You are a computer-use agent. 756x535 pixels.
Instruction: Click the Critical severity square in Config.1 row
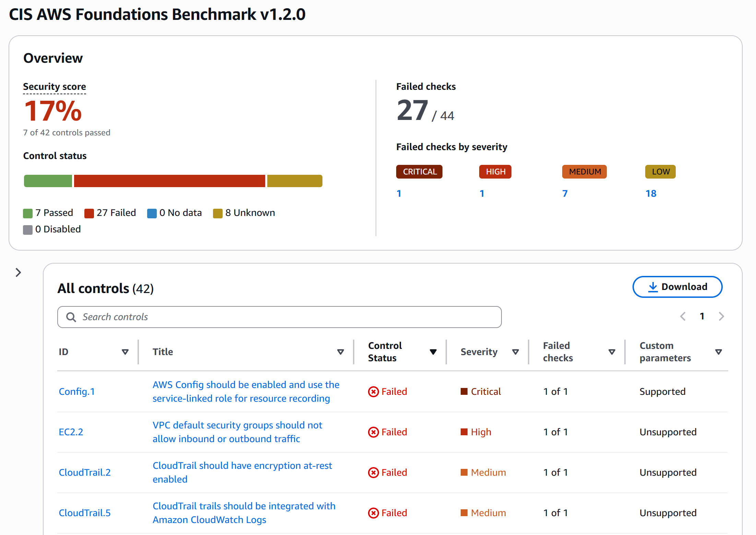[x=464, y=391]
